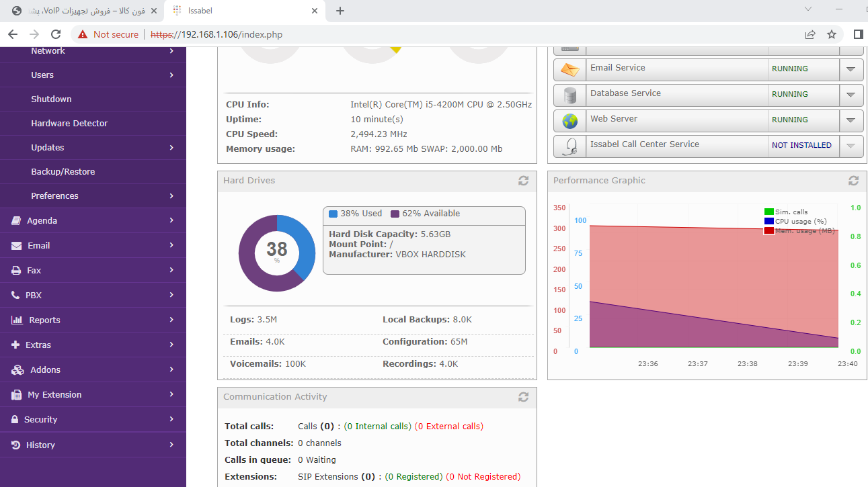Click the browser address bar URL

(x=216, y=34)
